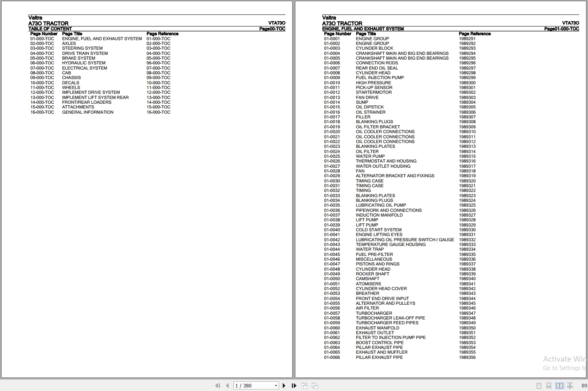The height and width of the screenshot is (391, 588).
Task: Click the 'INDUCTION MANIFOLD' entry
Action: [379, 215]
